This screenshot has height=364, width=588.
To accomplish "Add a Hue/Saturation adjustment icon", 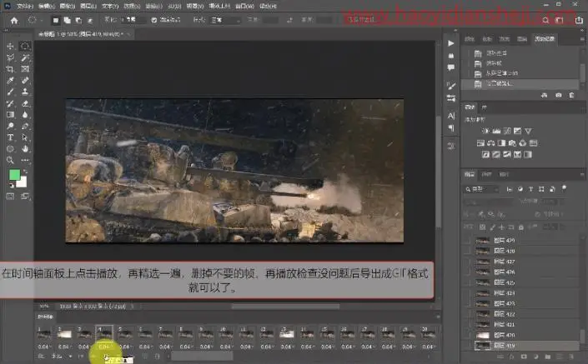I will click(480, 142).
